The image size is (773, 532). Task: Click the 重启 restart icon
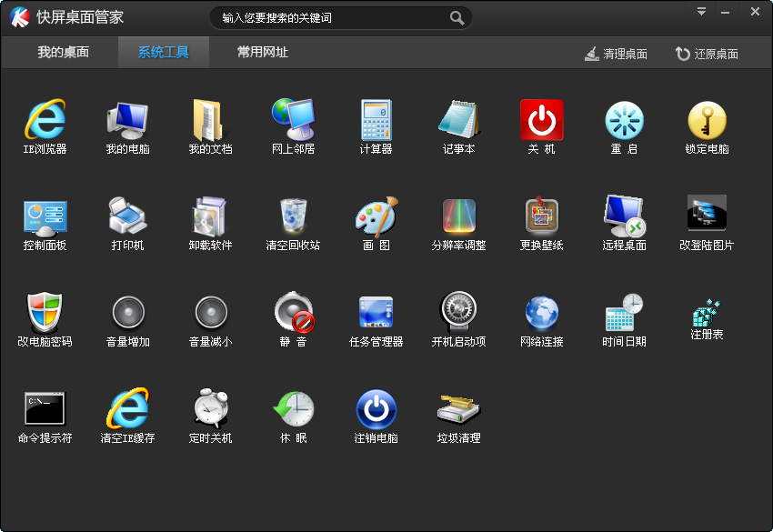tap(624, 120)
